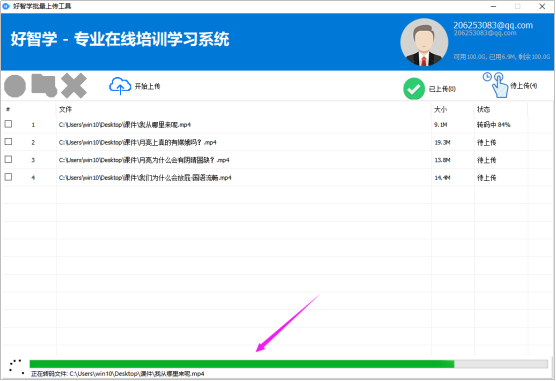Image resolution: width=556 pixels, height=381 pixels.
Task: Click the 19.3M size cell
Action: (x=442, y=142)
